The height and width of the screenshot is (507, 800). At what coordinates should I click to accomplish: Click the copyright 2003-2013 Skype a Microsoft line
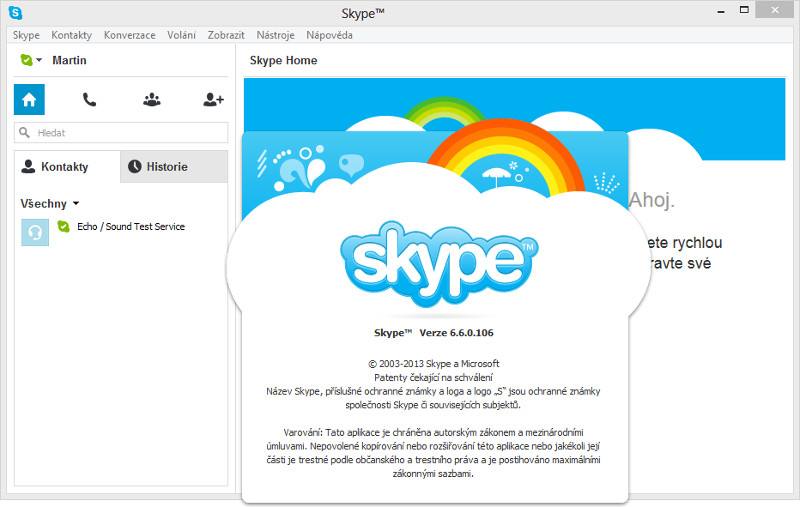tap(434, 364)
